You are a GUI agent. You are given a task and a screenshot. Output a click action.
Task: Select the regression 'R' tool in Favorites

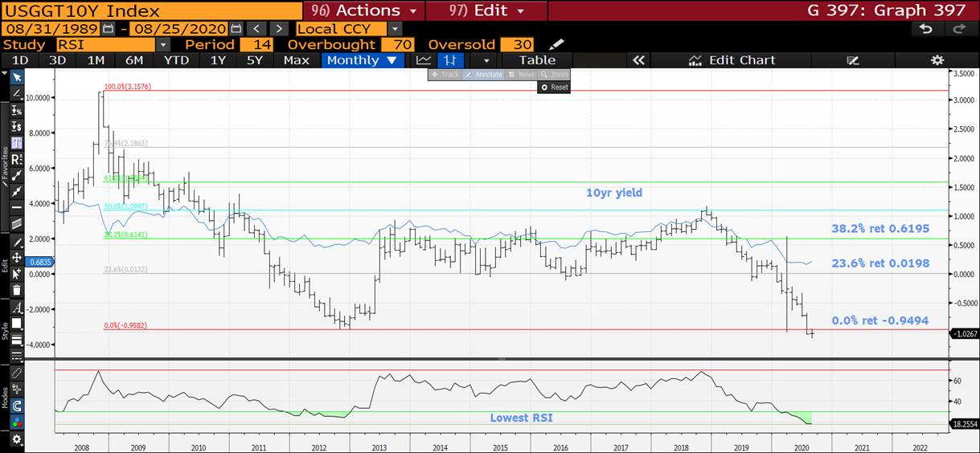click(x=16, y=159)
